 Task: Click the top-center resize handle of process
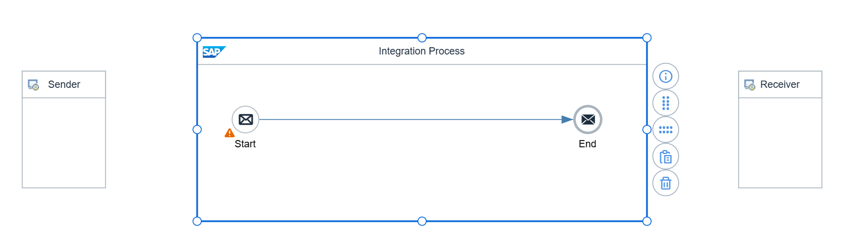(422, 38)
